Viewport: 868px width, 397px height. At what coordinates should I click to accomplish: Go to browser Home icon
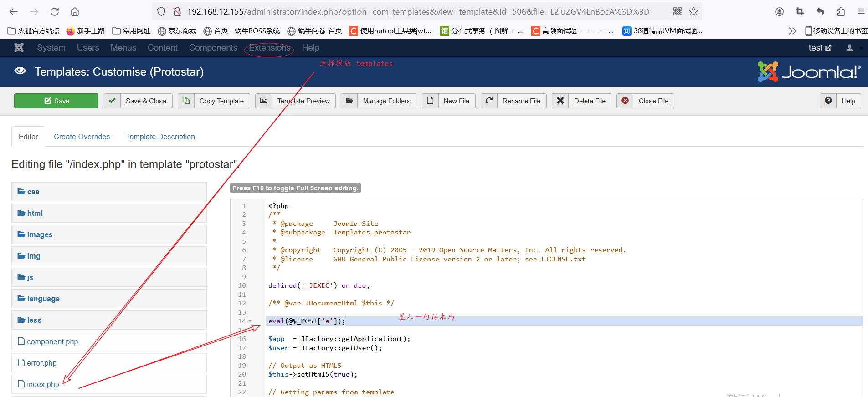(75, 11)
